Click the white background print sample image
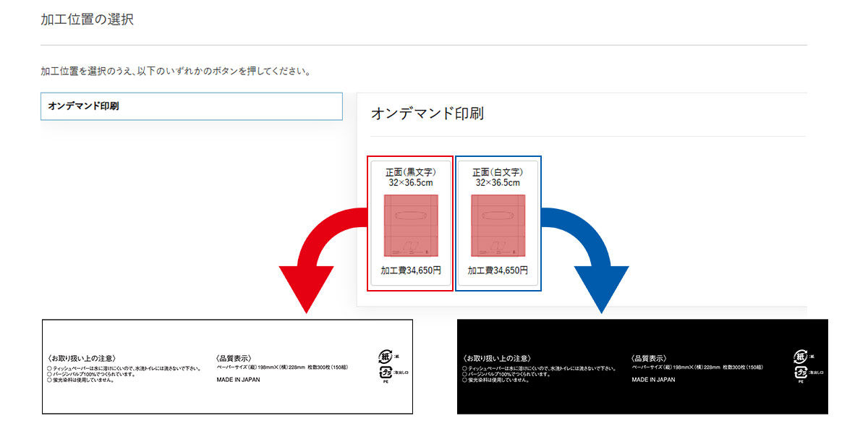The width and height of the screenshot is (868, 434). pyautogui.click(x=227, y=367)
